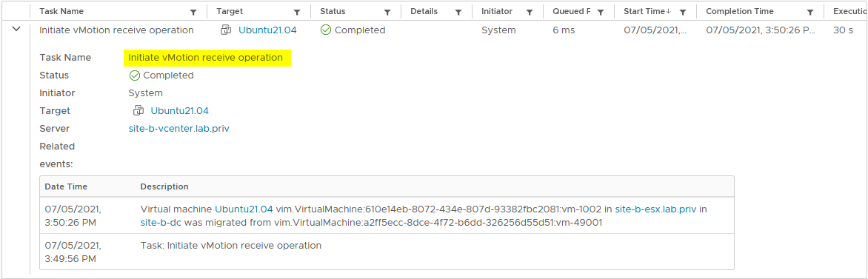Open the Ubuntu21.04 link in the task row

(x=267, y=30)
